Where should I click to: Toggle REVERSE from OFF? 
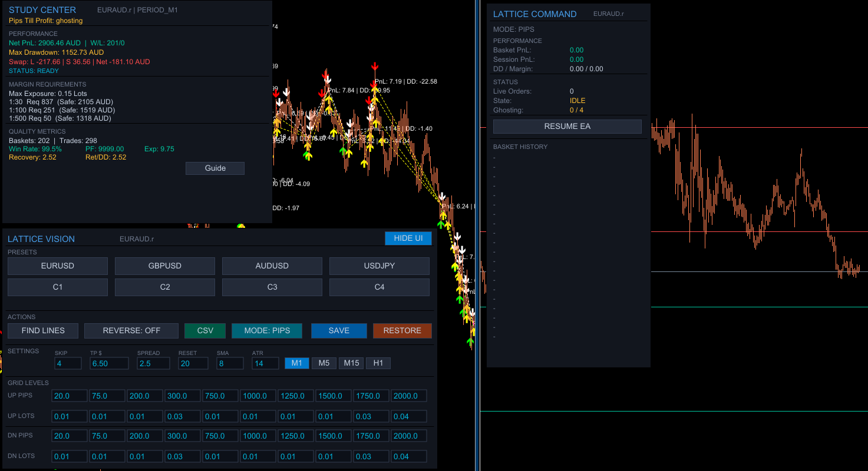(x=131, y=330)
